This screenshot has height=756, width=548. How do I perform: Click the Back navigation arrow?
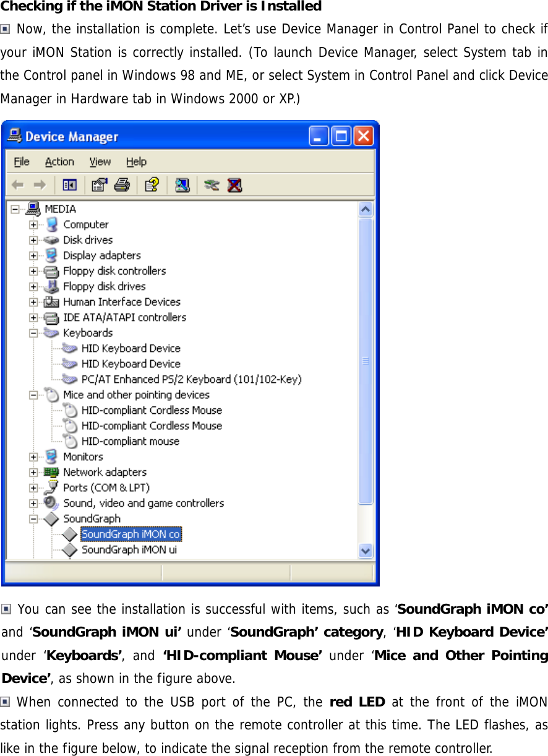pos(18,184)
